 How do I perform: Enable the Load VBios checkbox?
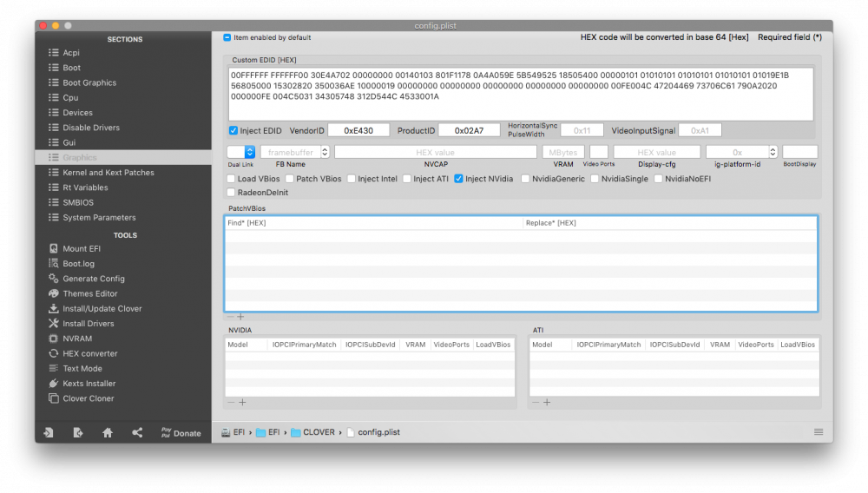click(x=231, y=179)
